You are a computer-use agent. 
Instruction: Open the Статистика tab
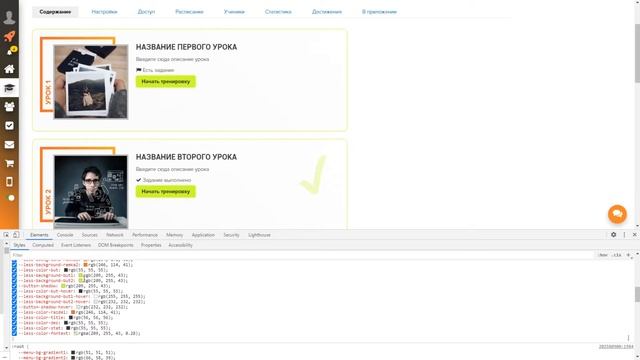click(x=278, y=12)
